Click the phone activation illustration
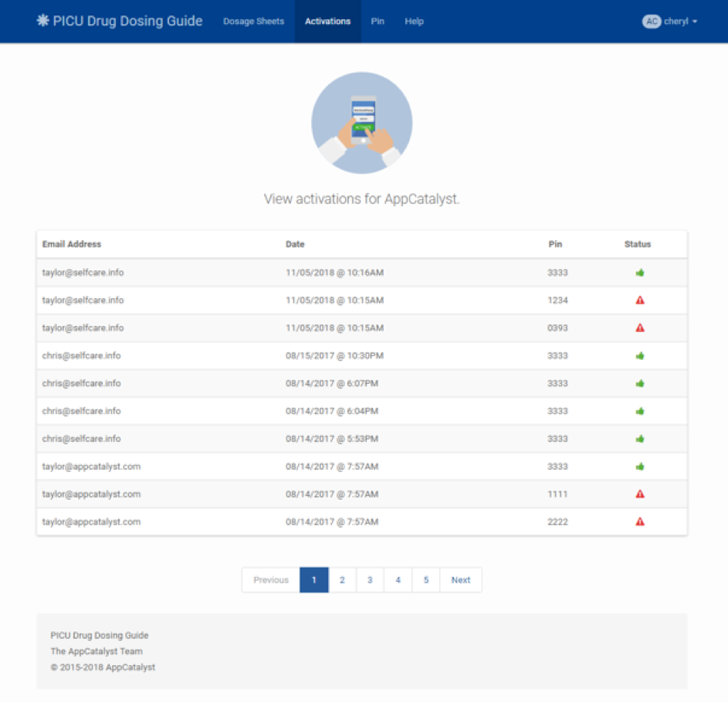Image resolution: width=728 pixels, height=703 pixels. point(361,123)
